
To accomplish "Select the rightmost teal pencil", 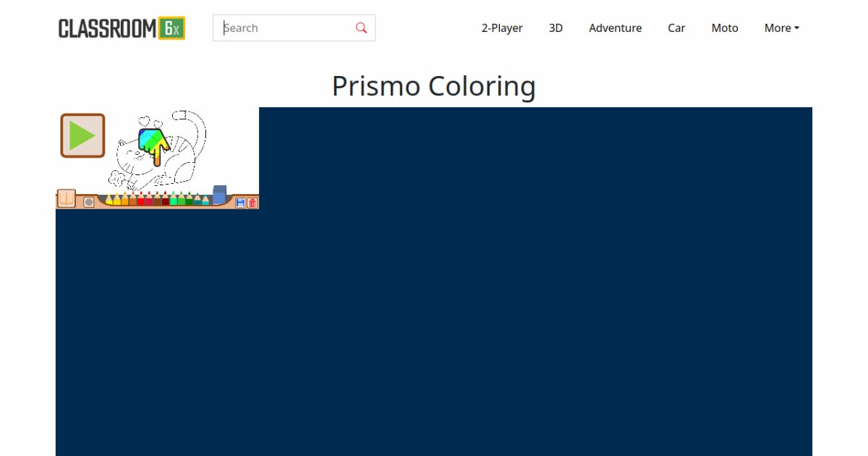I will [205, 199].
